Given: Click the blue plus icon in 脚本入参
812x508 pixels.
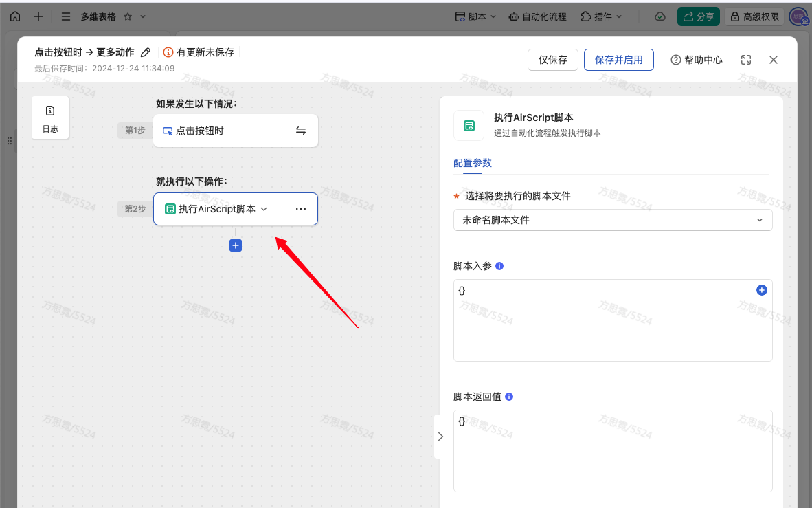Looking at the screenshot, I should point(761,290).
